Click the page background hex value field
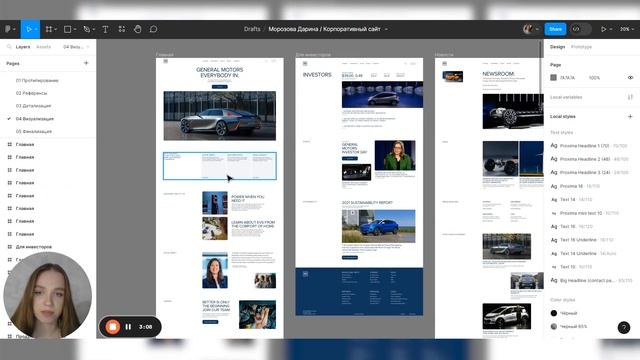640x360 pixels. (x=567, y=78)
